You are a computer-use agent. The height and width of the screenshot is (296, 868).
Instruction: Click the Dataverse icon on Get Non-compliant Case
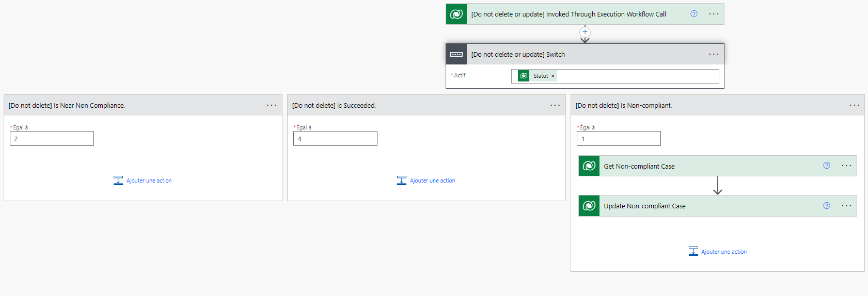click(589, 166)
